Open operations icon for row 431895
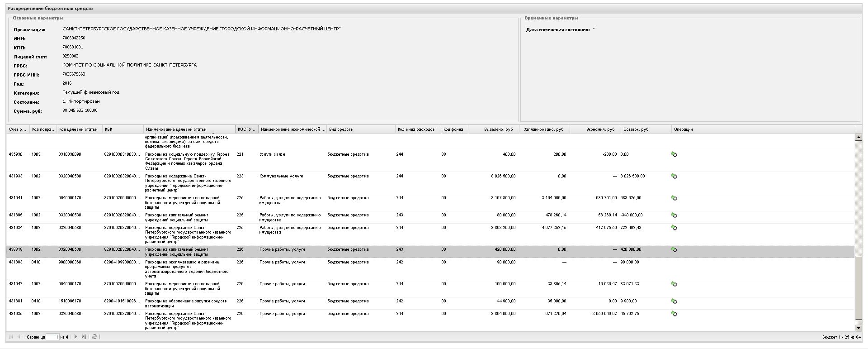 pyautogui.click(x=674, y=215)
